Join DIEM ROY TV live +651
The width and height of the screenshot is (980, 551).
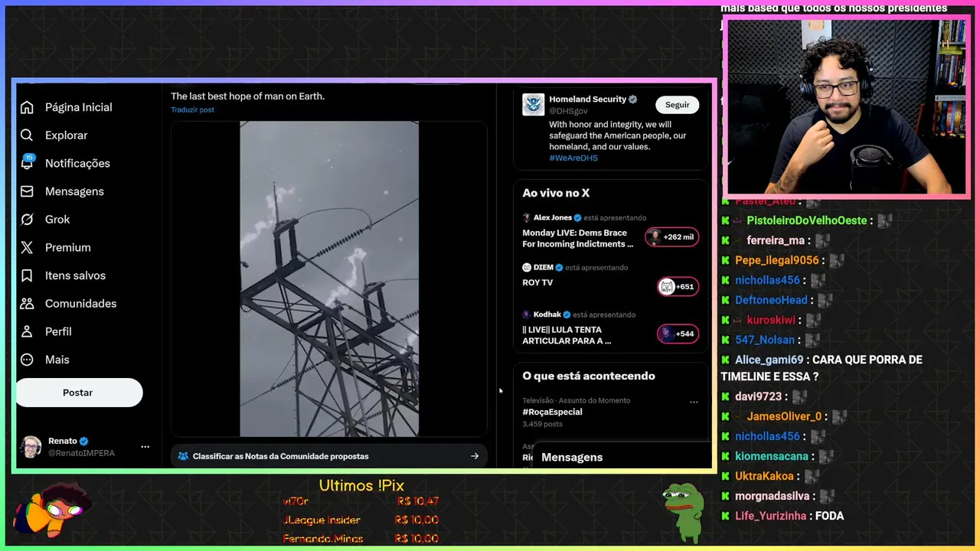(x=678, y=287)
